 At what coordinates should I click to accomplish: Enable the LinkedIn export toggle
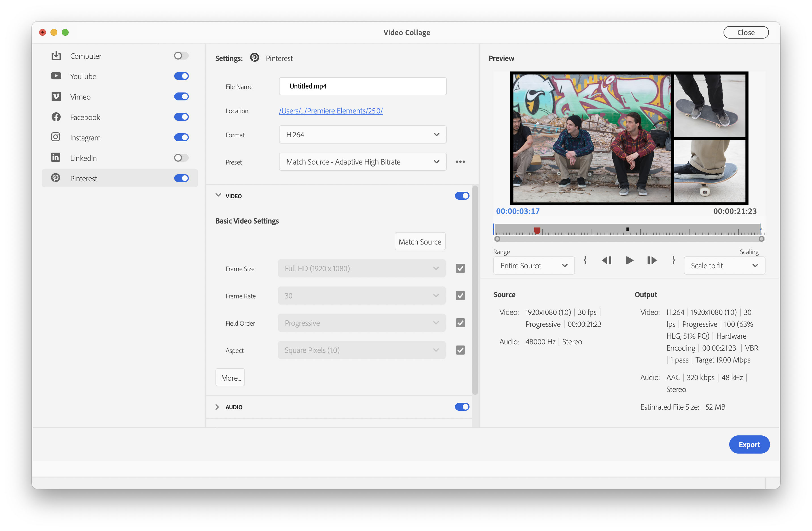[181, 157]
